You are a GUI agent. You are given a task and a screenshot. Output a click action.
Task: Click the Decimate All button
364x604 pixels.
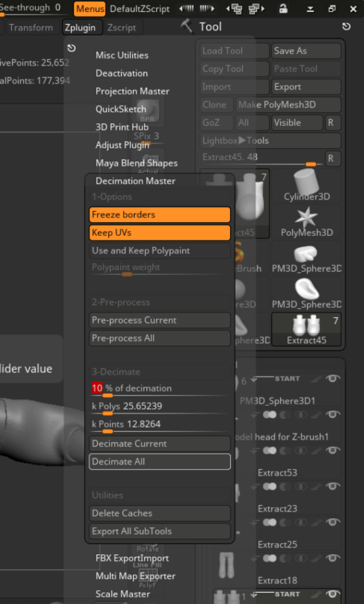(160, 461)
